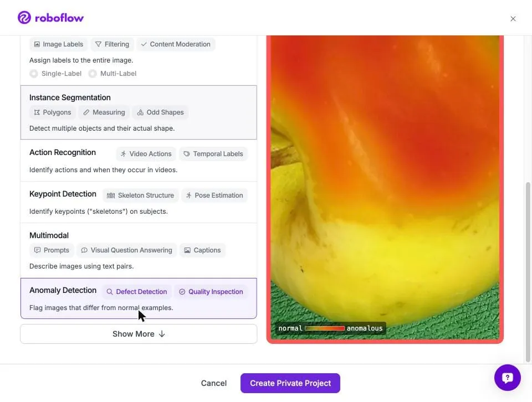The image size is (532, 402).
Task: Click the Pose Estimation icon
Action: point(188,195)
